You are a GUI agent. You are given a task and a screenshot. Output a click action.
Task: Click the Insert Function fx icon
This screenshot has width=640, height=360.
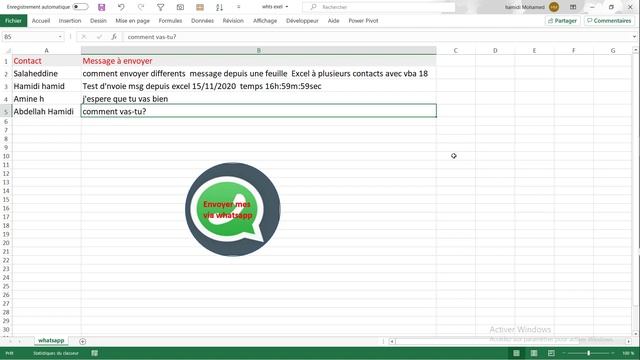tap(114, 37)
